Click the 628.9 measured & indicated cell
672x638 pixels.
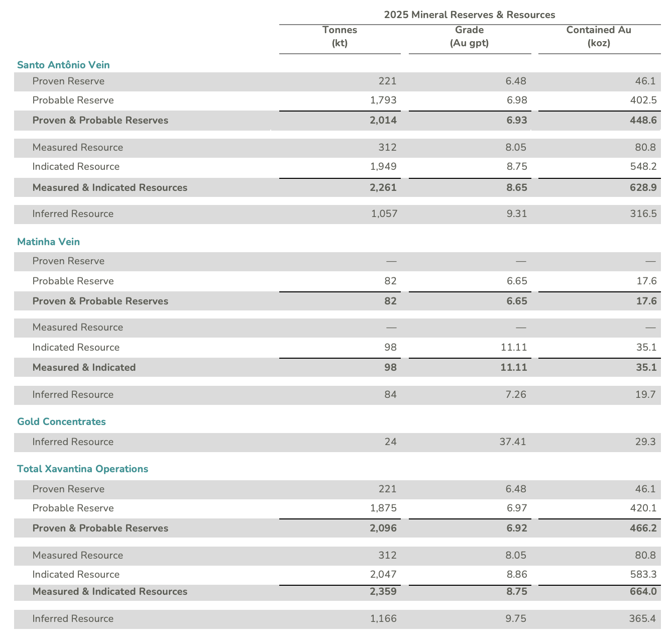tap(642, 188)
